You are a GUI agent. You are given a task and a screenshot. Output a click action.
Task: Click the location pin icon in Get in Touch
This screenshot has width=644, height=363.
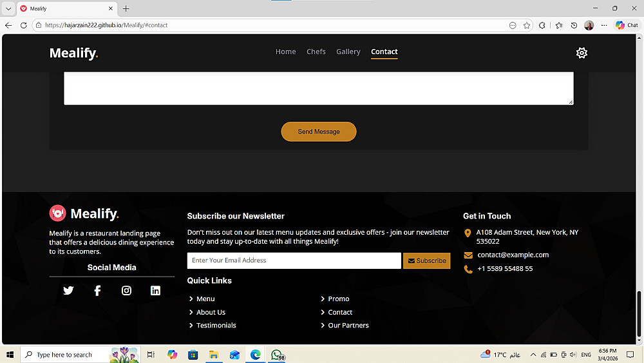coord(468,233)
